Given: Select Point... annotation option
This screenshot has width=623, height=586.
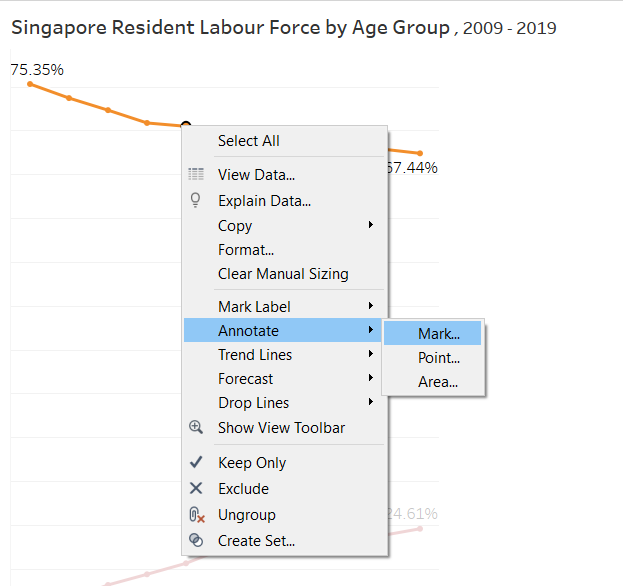Looking at the screenshot, I should (439, 358).
